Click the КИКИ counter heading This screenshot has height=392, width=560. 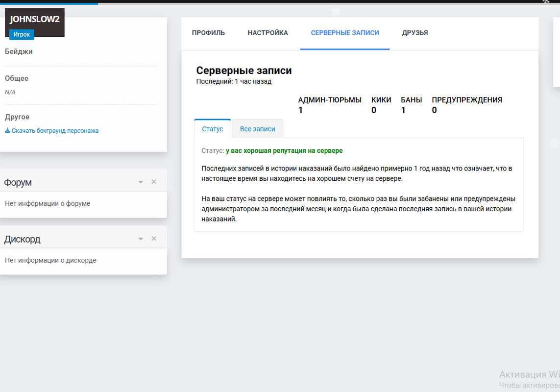(x=381, y=100)
